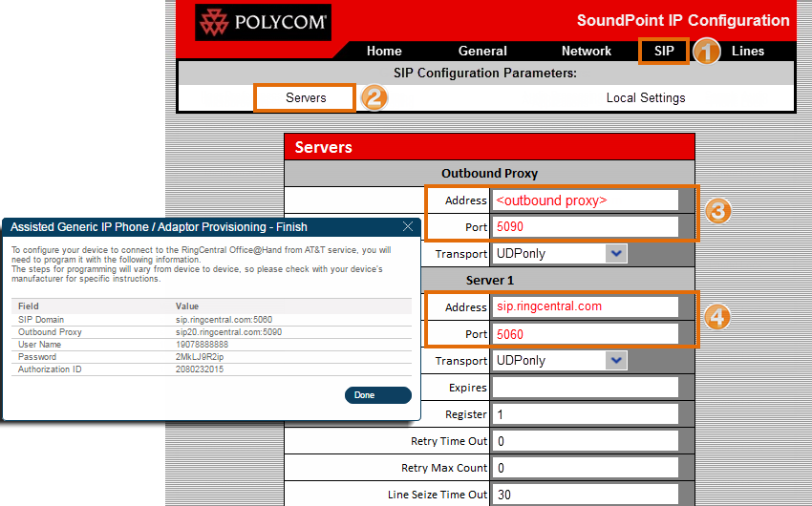Click Done in the provisioning dialog
812x506 pixels.
(378, 394)
